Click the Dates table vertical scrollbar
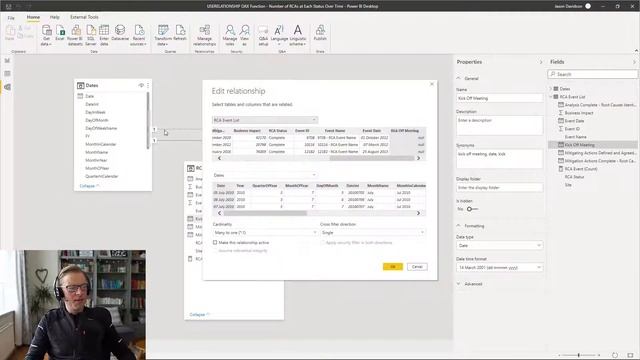Image resolution: width=640 pixels, height=360 pixels. tap(148, 120)
